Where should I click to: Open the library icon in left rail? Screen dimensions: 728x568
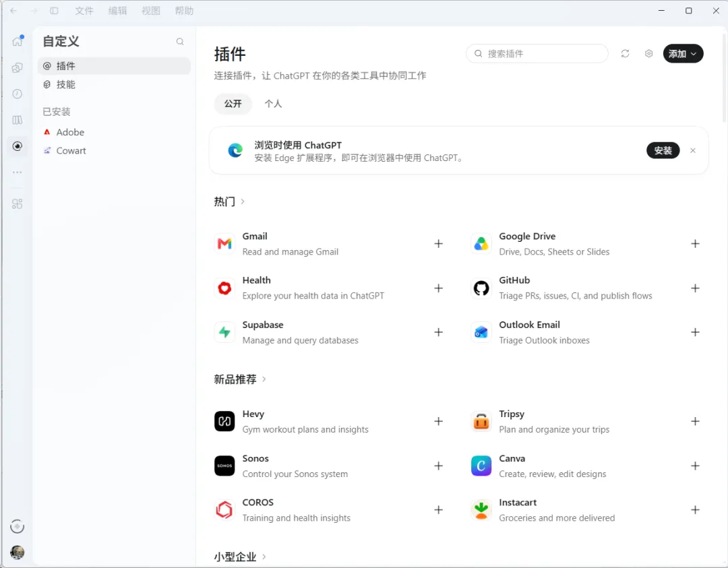(x=17, y=120)
